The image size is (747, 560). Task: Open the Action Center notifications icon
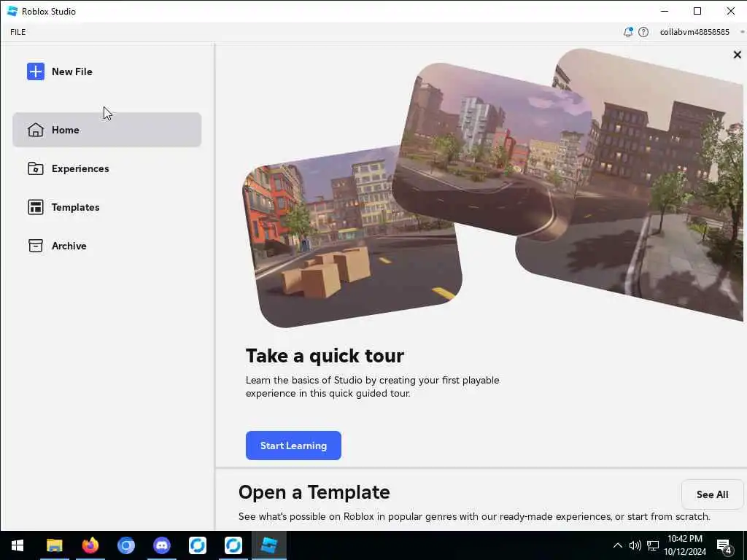[x=724, y=546]
